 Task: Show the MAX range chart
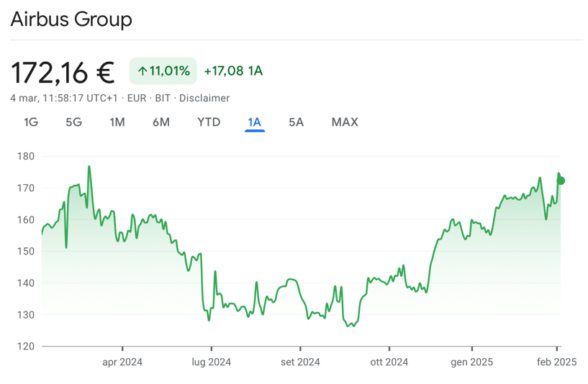pyautogui.click(x=345, y=122)
